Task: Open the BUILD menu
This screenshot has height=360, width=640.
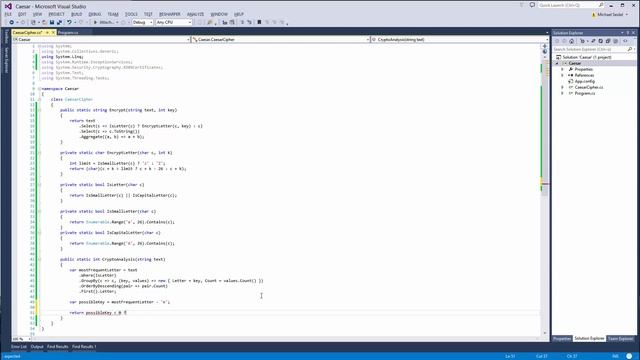Action: pyautogui.click(x=76, y=14)
